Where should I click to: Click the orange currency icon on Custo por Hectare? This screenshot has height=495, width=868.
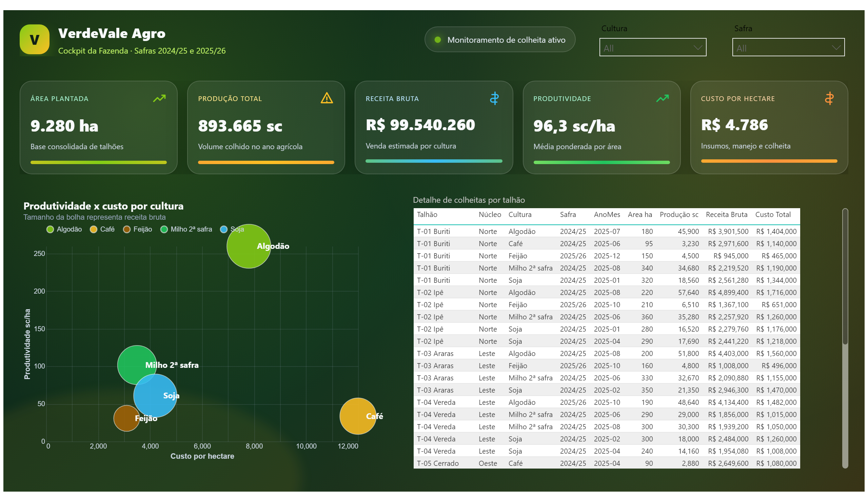click(829, 98)
